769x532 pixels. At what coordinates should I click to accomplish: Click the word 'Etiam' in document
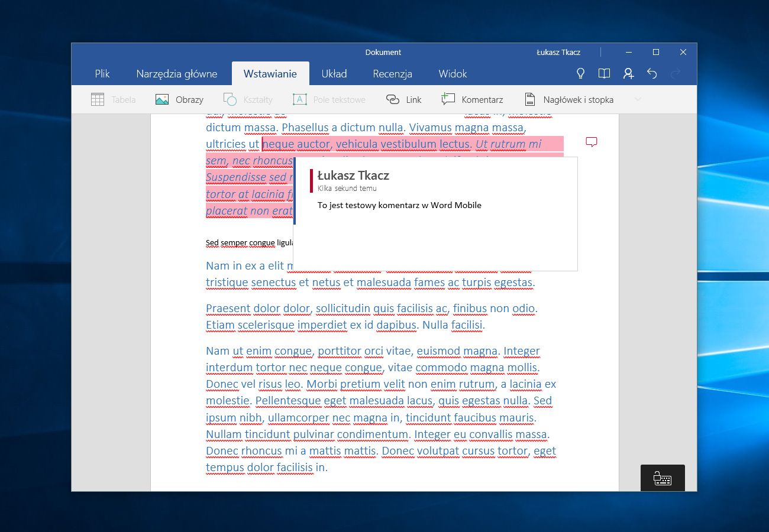click(x=219, y=325)
